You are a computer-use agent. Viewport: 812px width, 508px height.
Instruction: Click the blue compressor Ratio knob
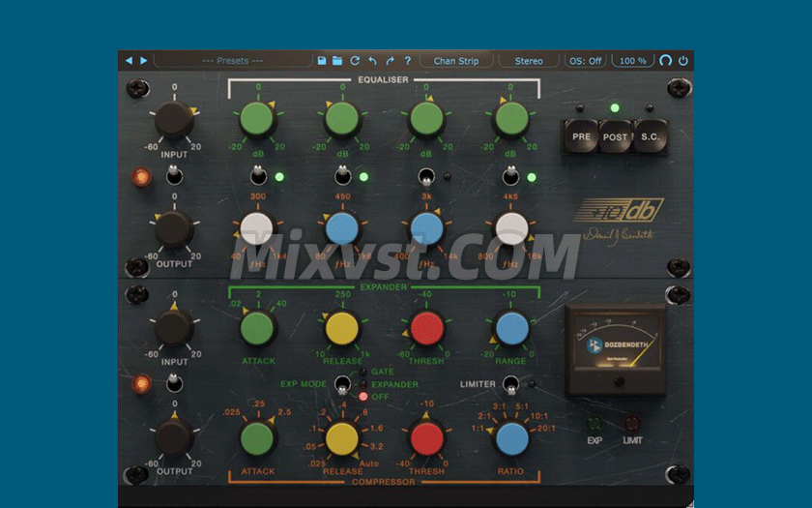511,438
